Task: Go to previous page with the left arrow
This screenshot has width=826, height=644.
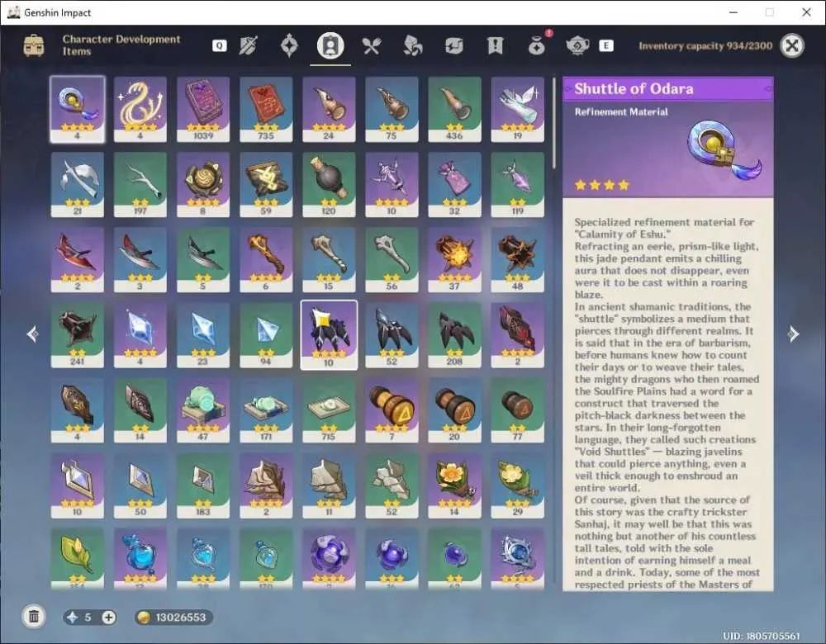Action: [33, 334]
